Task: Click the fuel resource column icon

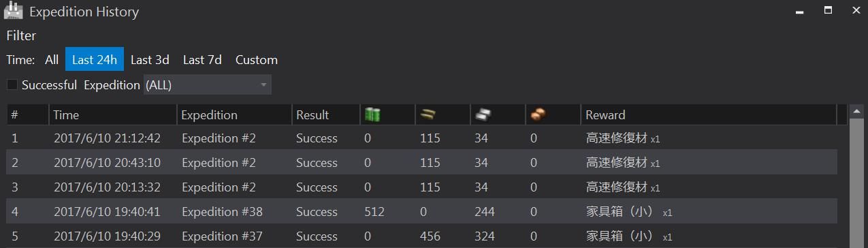Action: pyautogui.click(x=372, y=114)
